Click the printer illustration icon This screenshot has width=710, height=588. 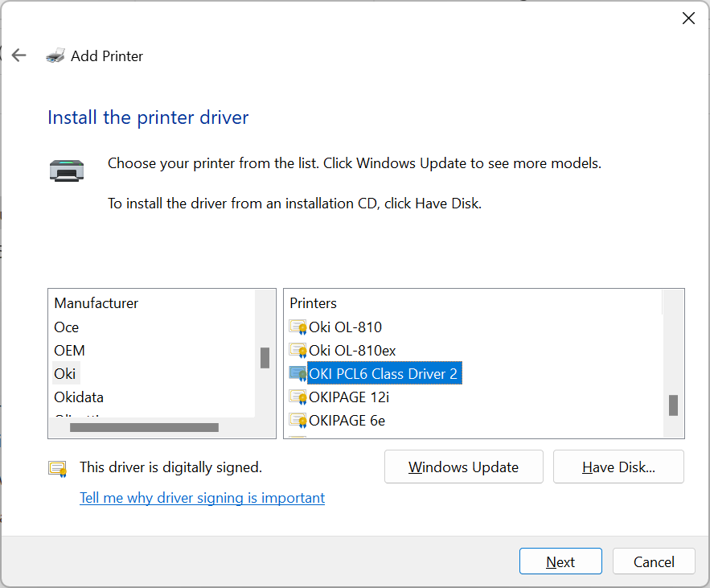tap(67, 171)
